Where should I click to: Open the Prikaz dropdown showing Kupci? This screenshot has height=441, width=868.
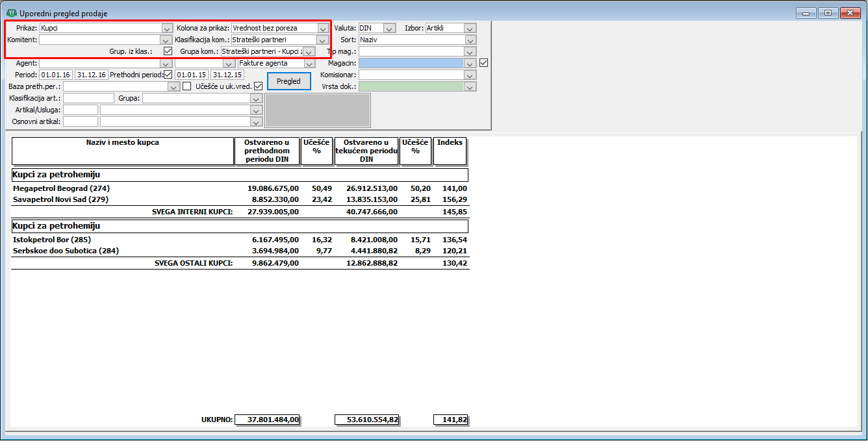pyautogui.click(x=166, y=28)
